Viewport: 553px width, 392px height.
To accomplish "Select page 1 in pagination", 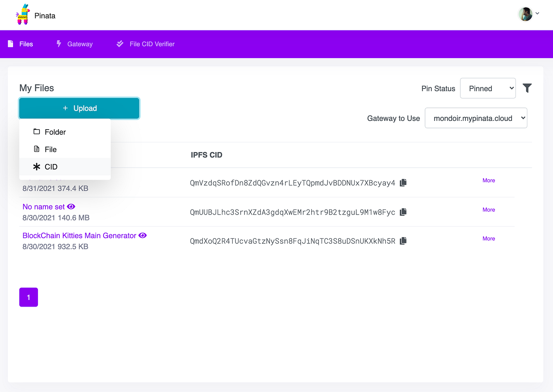I will coord(28,297).
